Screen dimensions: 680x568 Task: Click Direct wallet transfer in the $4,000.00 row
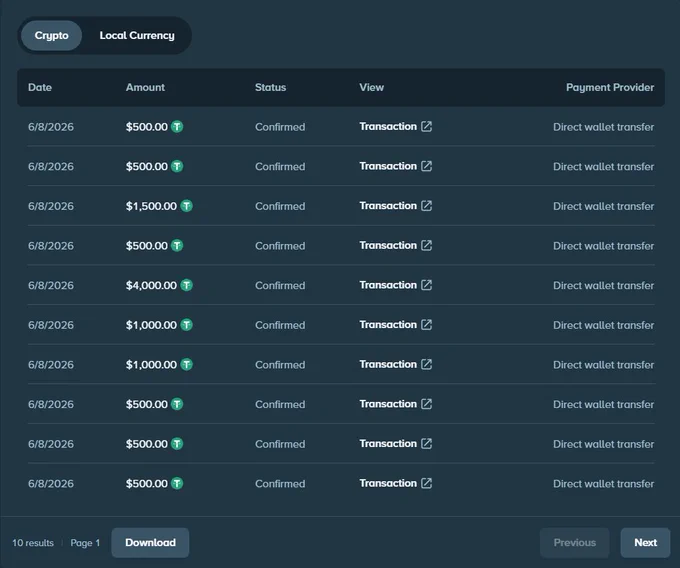(604, 286)
